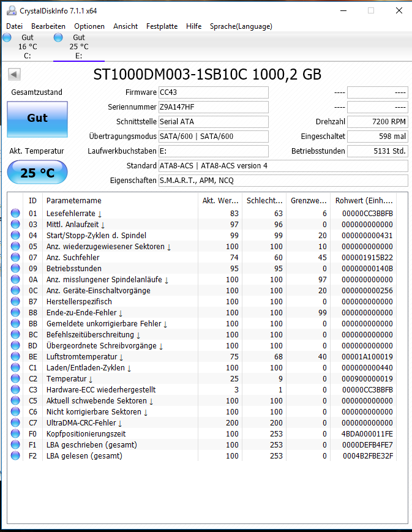Viewport: 412px width, 532px height.
Task: Click the status orb in row 09 Betriebsstunden
Action: pos(15,268)
